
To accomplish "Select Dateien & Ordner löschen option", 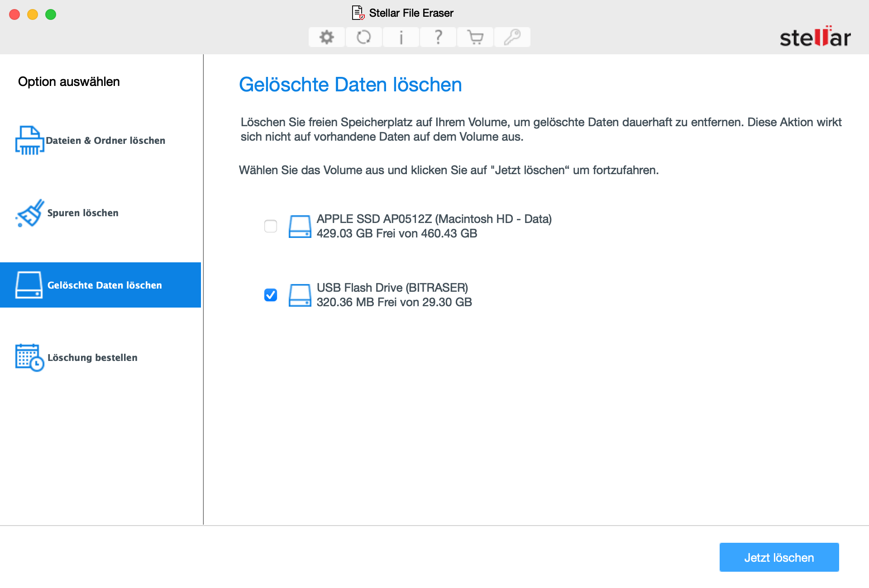I will [100, 140].
